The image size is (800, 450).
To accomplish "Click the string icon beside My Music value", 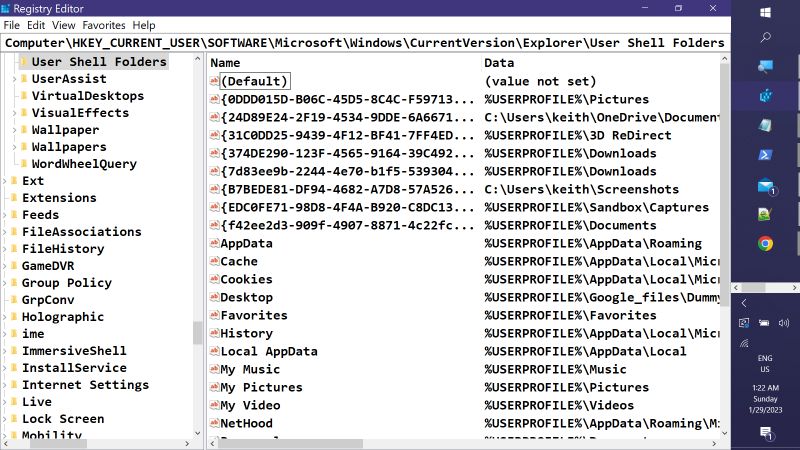I will point(214,369).
